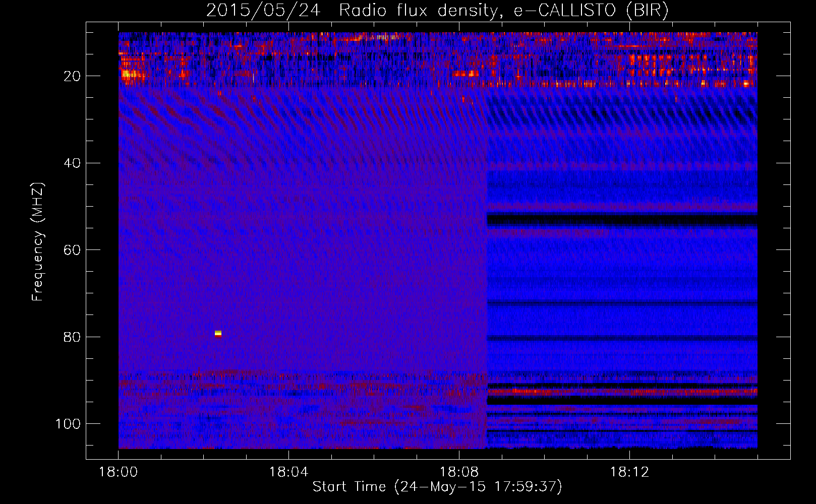Click the "40" frequency tick label

(72, 163)
